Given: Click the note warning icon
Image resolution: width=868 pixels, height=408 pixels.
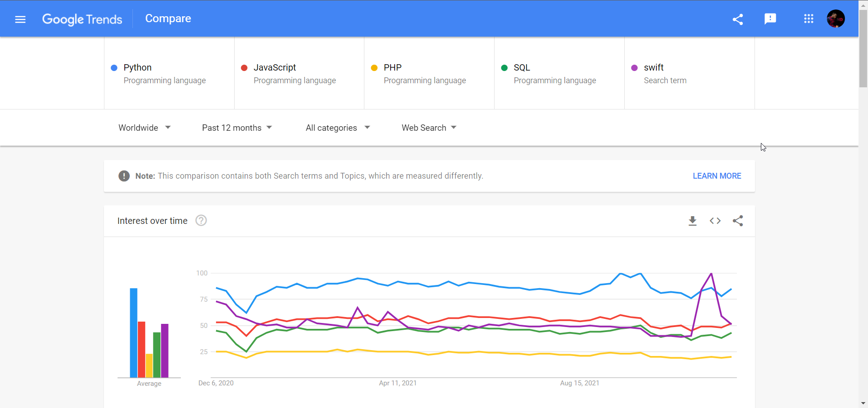Looking at the screenshot, I should (x=124, y=176).
